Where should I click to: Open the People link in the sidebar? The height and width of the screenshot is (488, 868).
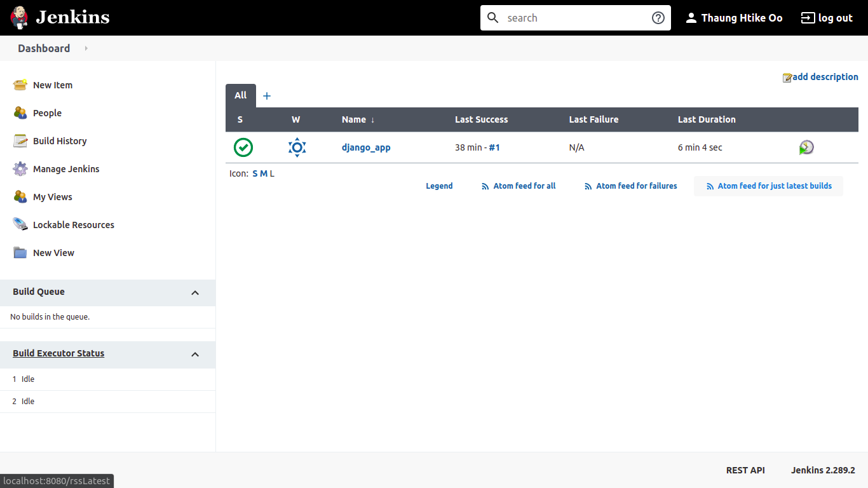47,113
